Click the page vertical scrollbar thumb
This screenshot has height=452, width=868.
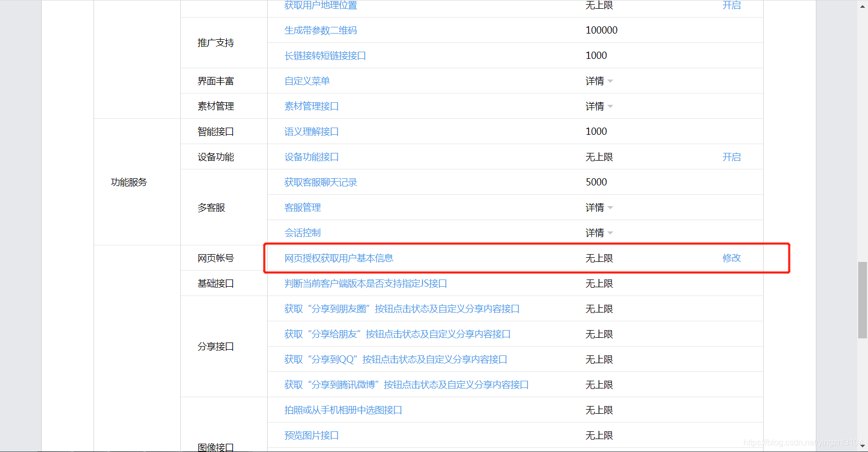coord(862,300)
